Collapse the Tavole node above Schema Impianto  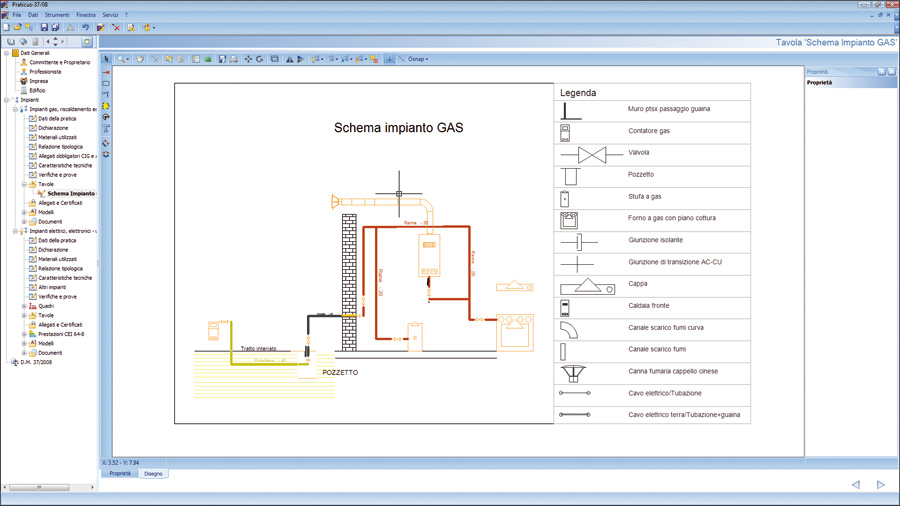pyautogui.click(x=24, y=184)
